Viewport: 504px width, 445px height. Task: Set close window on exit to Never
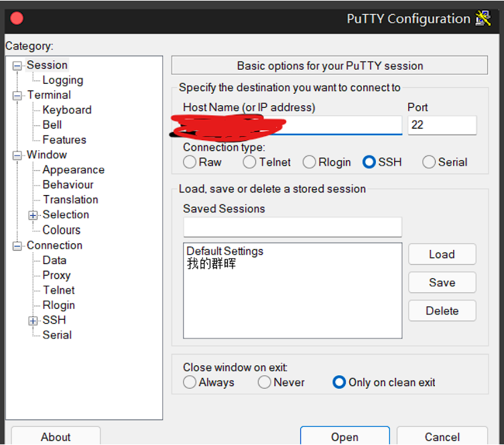[x=264, y=383]
